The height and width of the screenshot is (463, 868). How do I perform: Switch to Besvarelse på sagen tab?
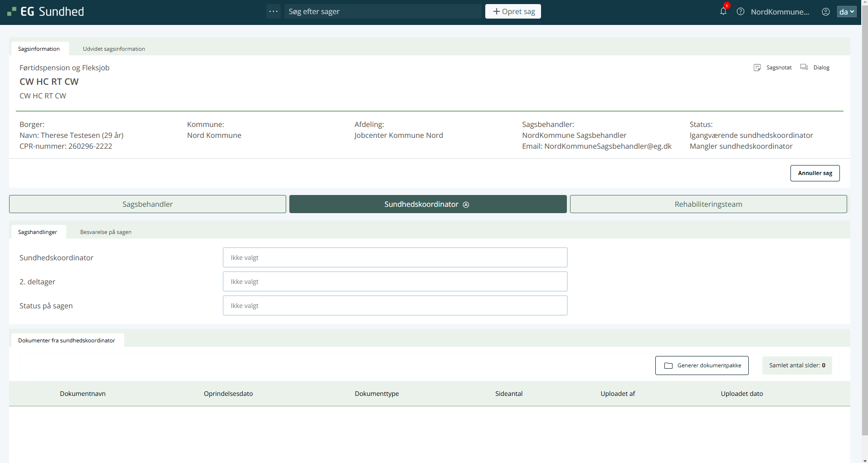[x=106, y=232]
